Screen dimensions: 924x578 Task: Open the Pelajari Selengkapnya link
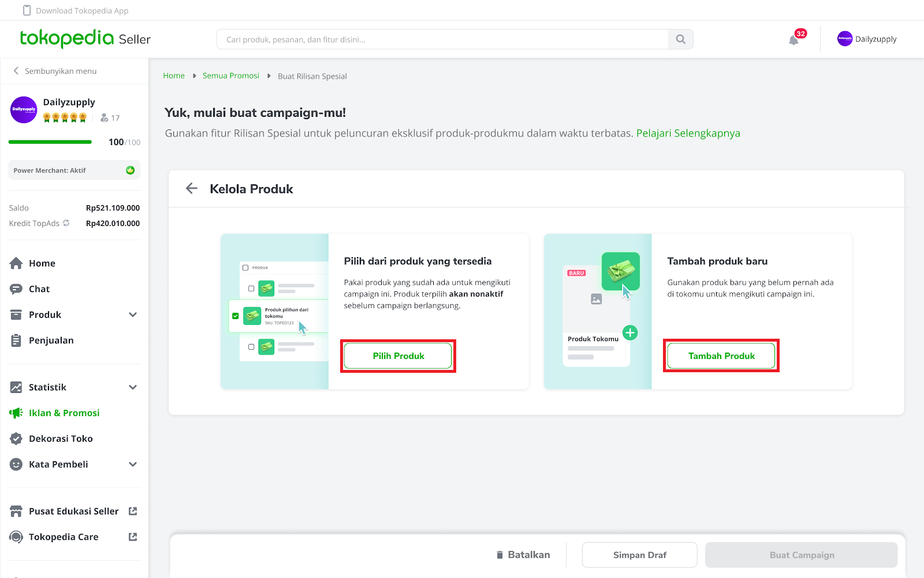coord(688,133)
